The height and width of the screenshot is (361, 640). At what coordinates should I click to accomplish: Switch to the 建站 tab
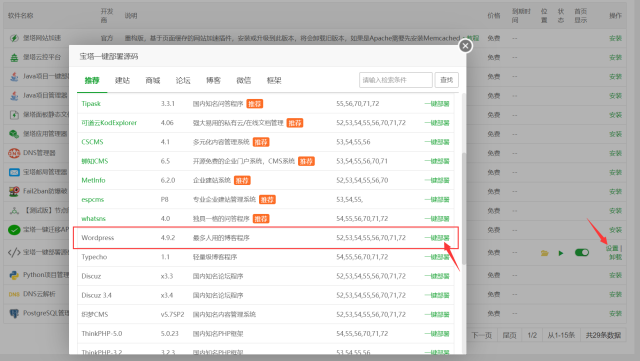tap(122, 80)
